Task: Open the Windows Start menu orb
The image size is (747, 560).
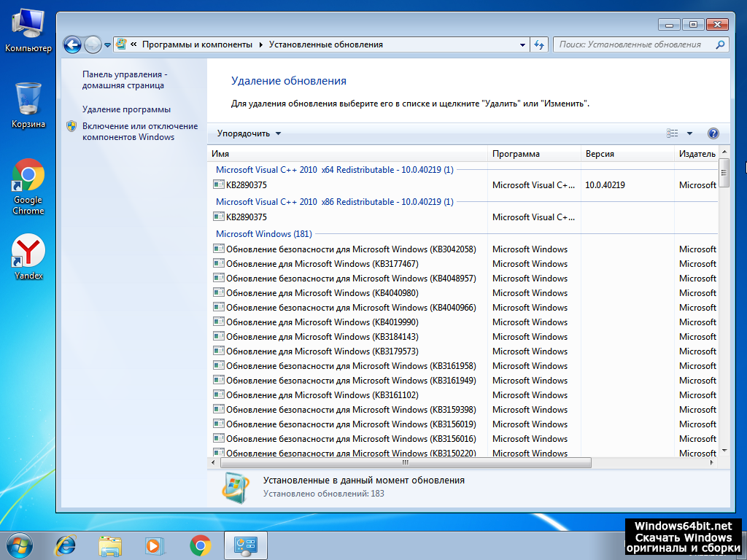Action: tap(20, 545)
